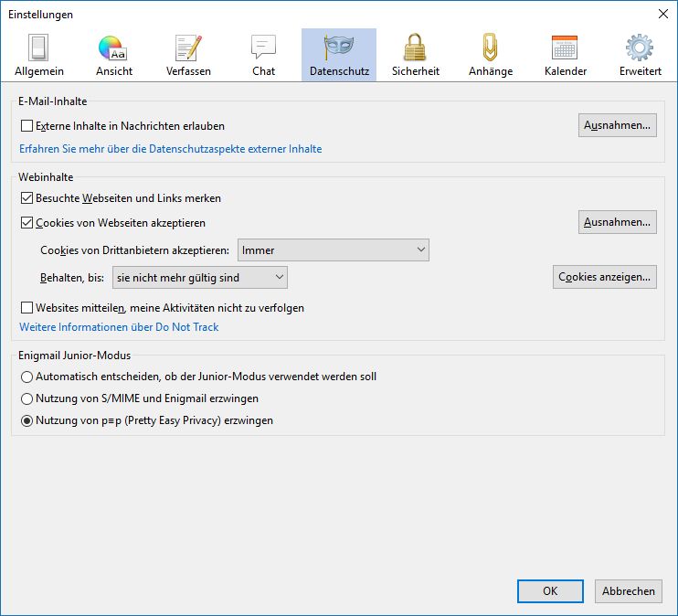The image size is (678, 616).
Task: Enable Externe Inhalte in Nachrichten erlauben
Action: (27, 126)
